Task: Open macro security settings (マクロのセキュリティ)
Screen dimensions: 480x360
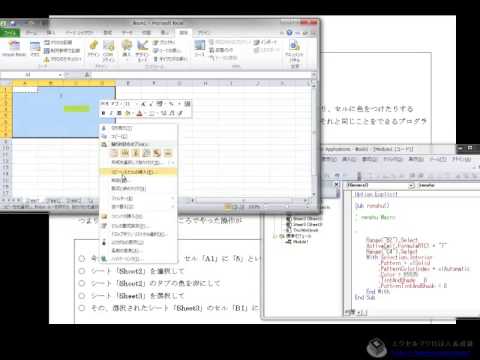Action: coord(62,59)
